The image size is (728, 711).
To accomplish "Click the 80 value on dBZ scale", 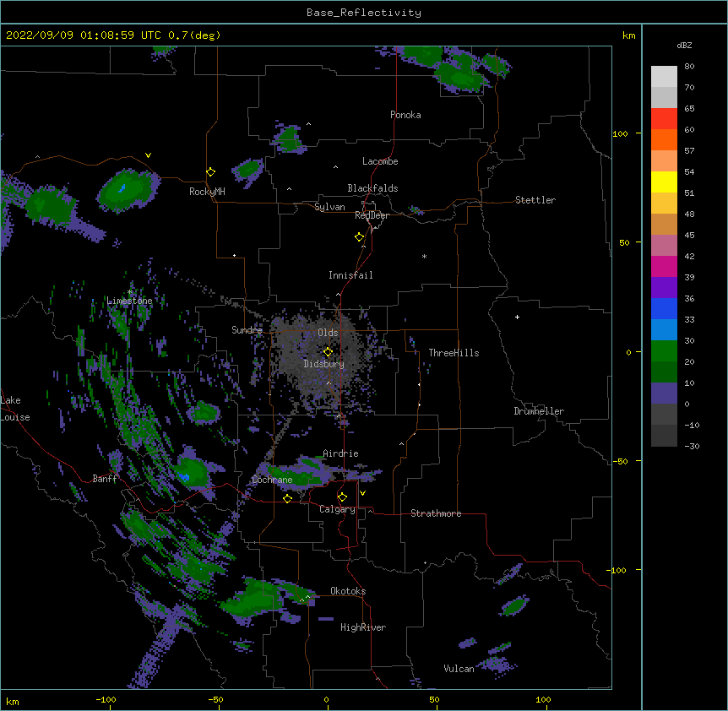I will pos(689,67).
